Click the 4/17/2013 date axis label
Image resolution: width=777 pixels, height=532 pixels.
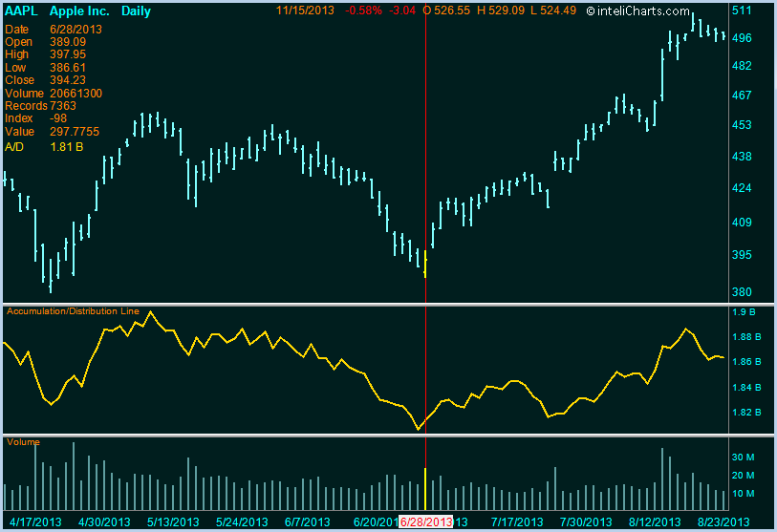(x=35, y=522)
